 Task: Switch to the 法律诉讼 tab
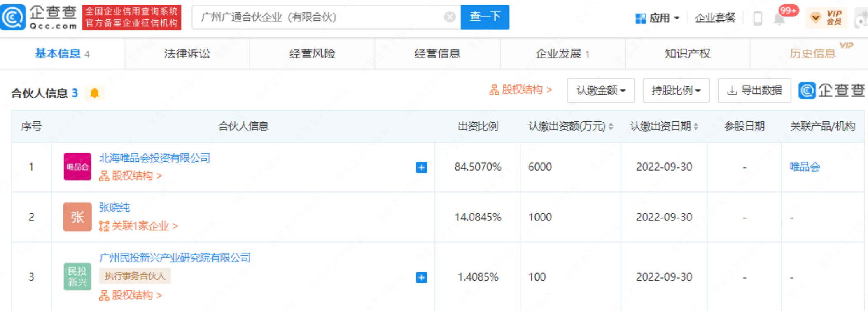[187, 53]
